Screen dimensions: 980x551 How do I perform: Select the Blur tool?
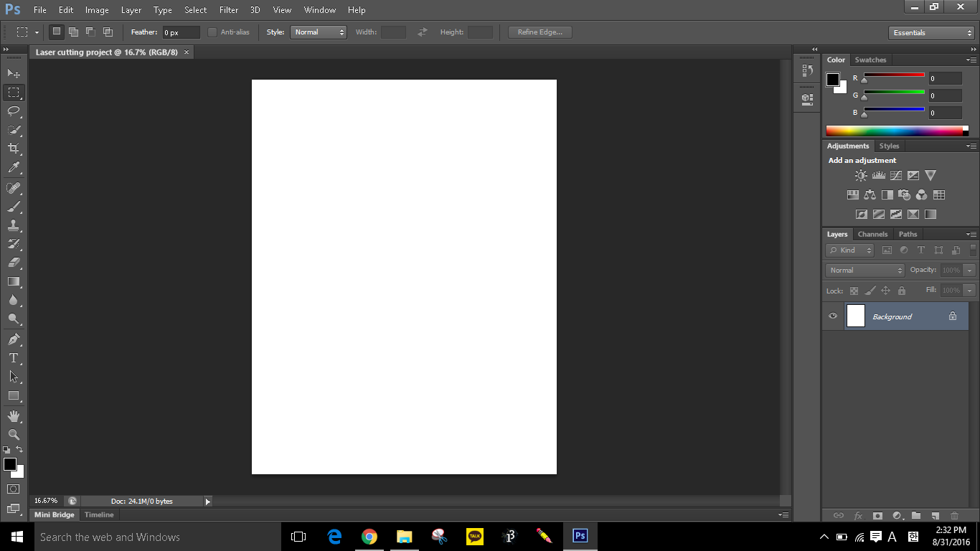14,300
